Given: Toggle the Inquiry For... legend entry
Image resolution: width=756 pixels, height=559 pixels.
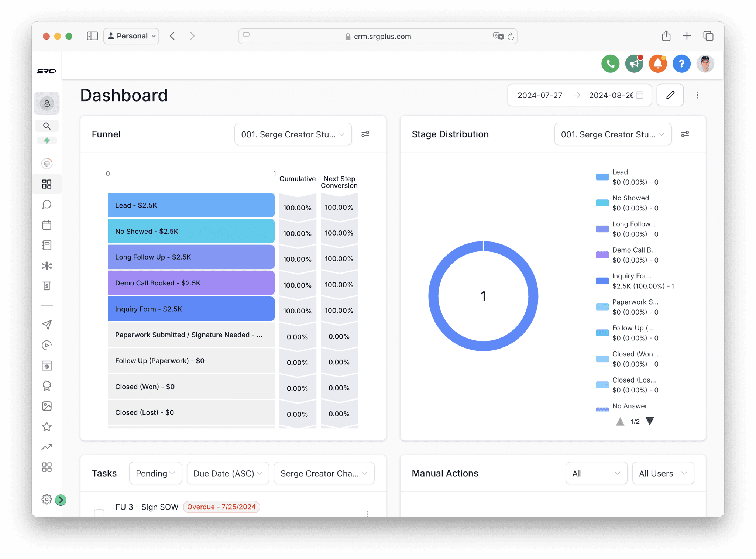Looking at the screenshot, I should pyautogui.click(x=631, y=276).
